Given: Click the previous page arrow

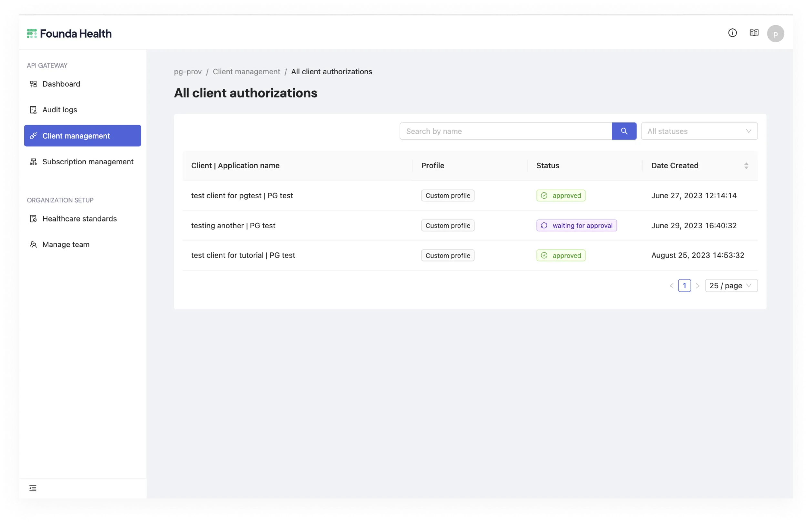Looking at the screenshot, I should [671, 286].
